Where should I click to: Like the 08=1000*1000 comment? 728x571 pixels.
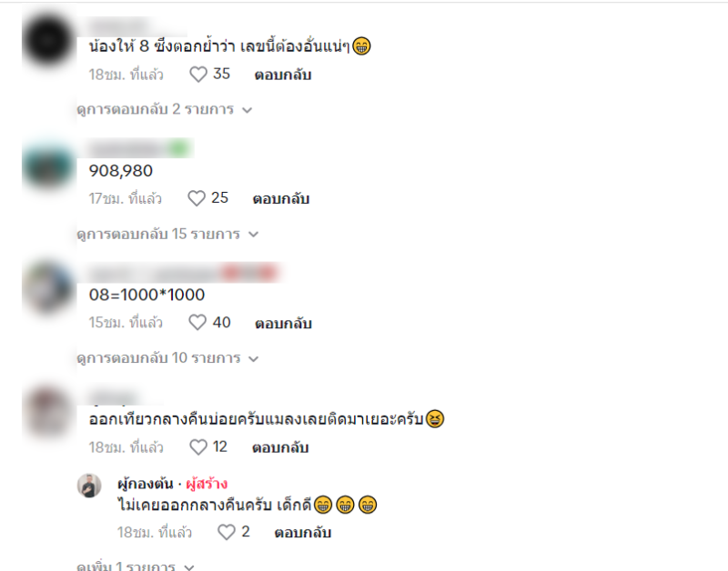click(197, 323)
